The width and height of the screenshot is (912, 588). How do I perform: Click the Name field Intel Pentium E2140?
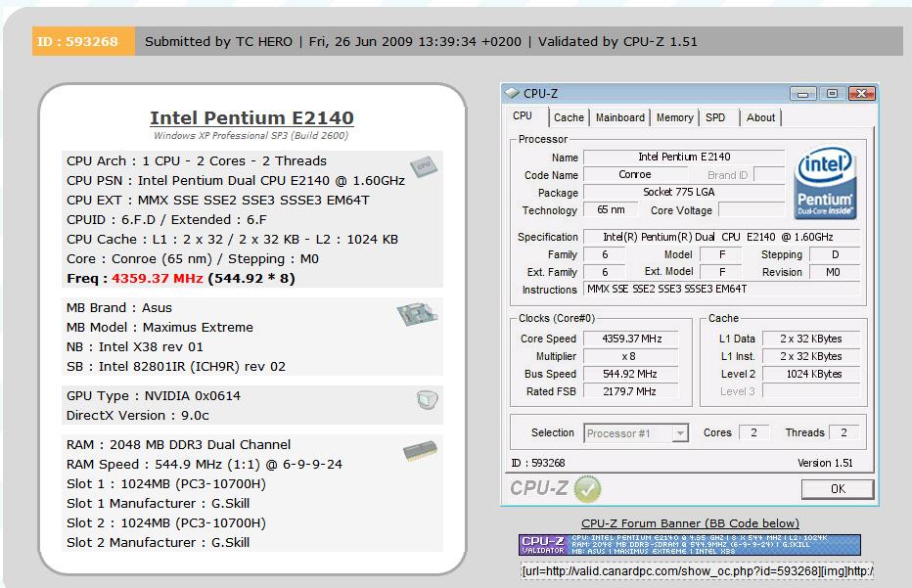pyautogui.click(x=684, y=158)
